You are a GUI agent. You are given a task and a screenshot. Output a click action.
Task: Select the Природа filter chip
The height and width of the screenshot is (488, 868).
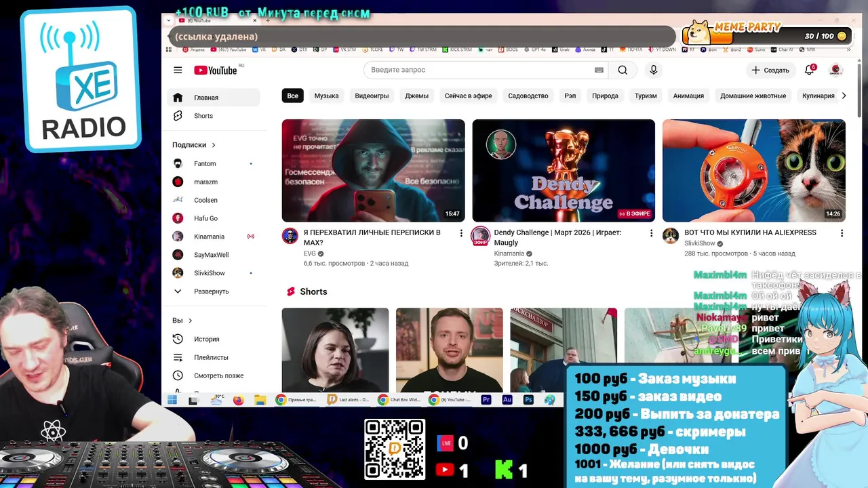(605, 96)
